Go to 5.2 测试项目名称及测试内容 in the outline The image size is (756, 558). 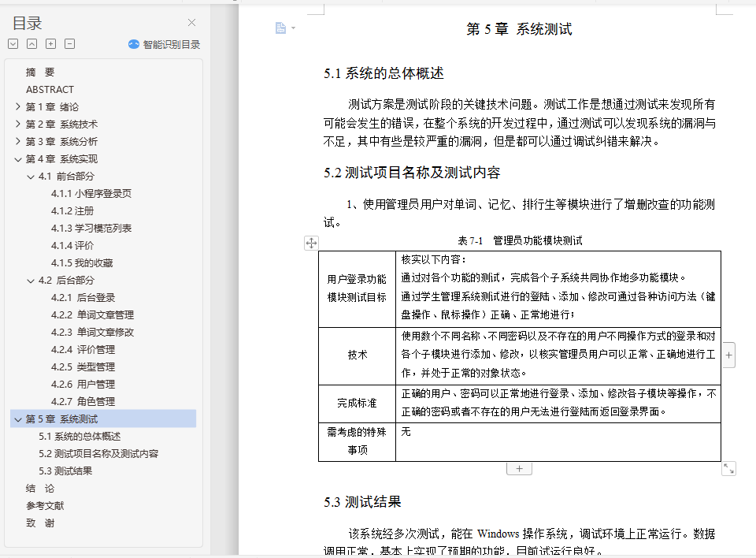pyautogui.click(x=98, y=454)
